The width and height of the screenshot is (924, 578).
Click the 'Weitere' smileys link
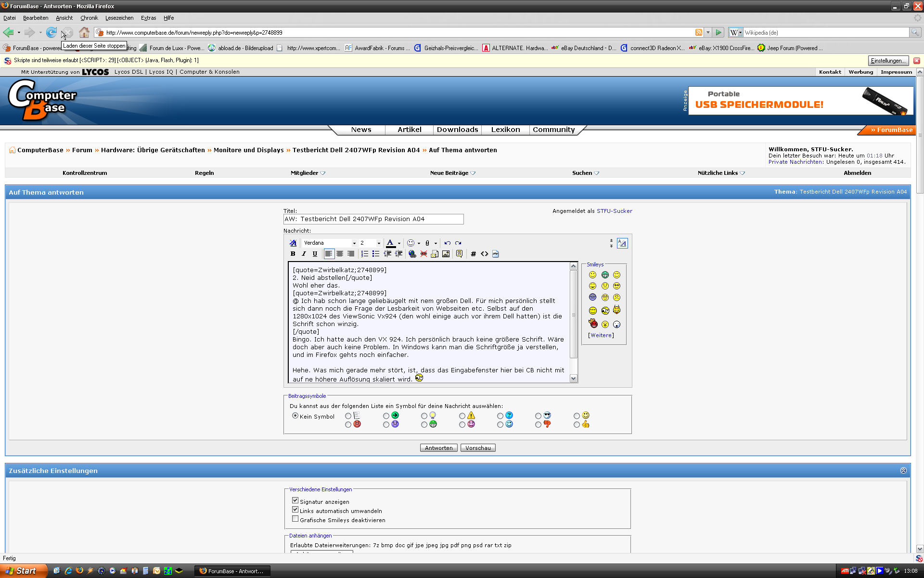click(x=601, y=335)
